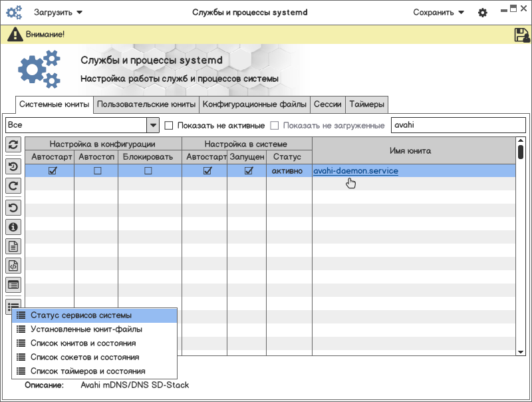Expand the 'Все' filter dropdown

coord(153,125)
